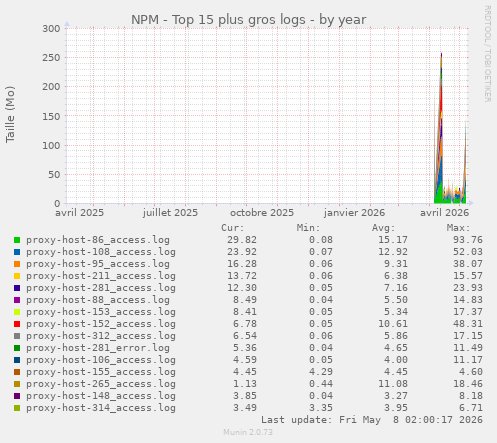Select the proxy-host-211_access.log legend label
497x443 pixels.
click(x=101, y=276)
